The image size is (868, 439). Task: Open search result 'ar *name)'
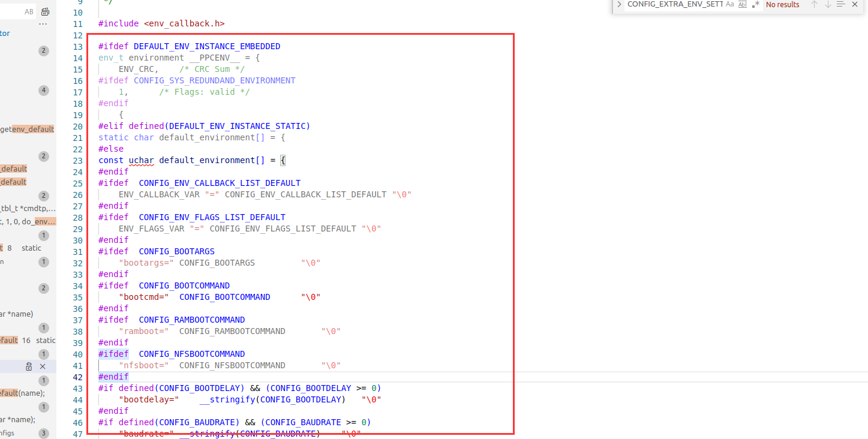click(x=17, y=314)
